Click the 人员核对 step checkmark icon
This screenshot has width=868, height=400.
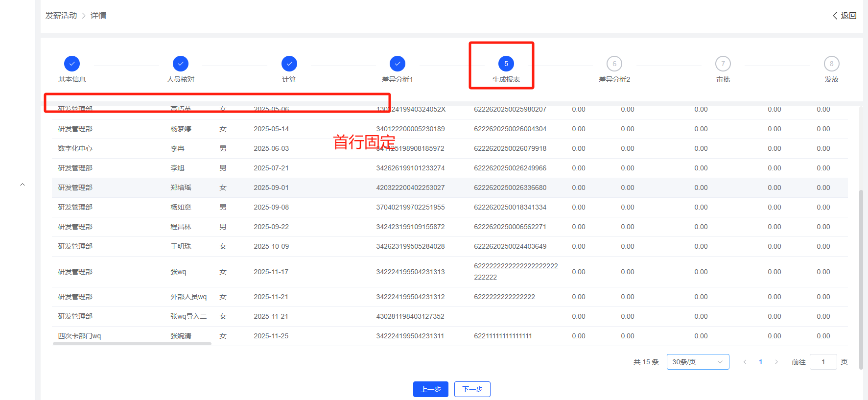(x=181, y=64)
